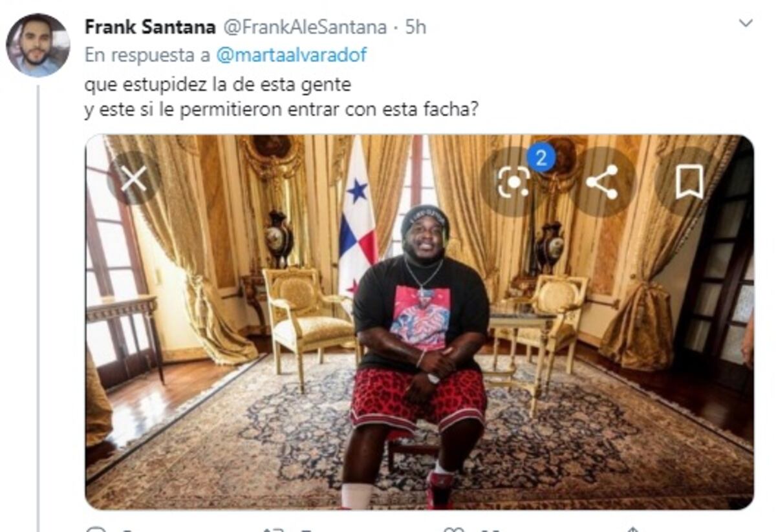Open the @martaalvaradof mention link

click(291, 56)
